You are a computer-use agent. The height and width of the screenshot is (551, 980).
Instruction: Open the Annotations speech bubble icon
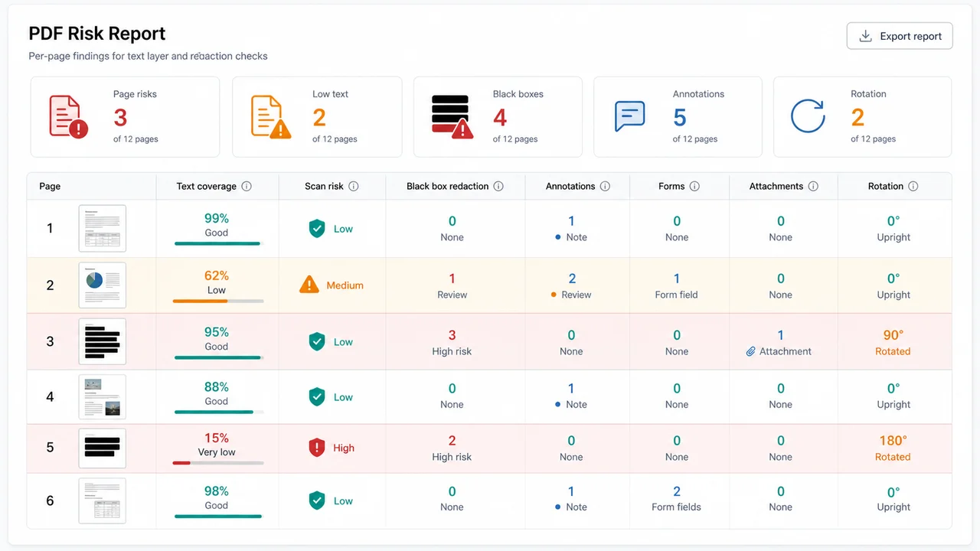(630, 116)
